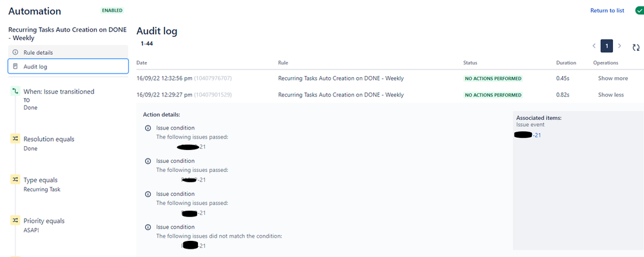Viewport: 644px width, 257px height.
Task: Open the When: Issue transitioned component
Action: [59, 99]
